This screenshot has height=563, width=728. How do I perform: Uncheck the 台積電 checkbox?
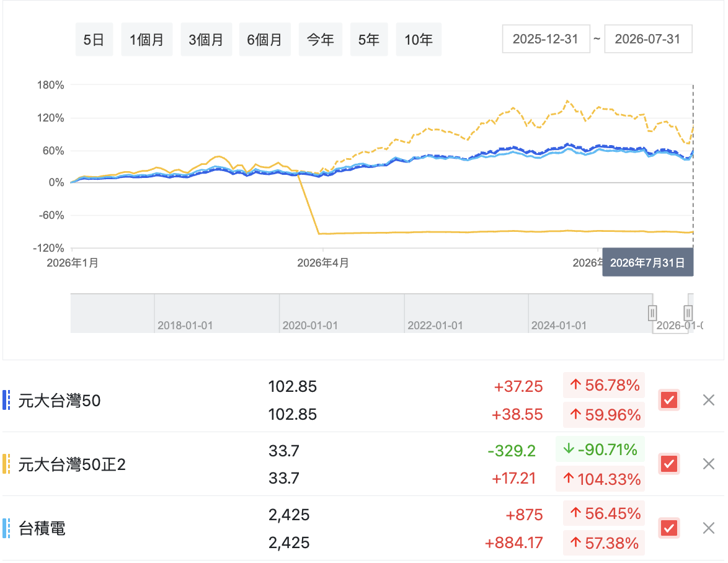[669, 528]
